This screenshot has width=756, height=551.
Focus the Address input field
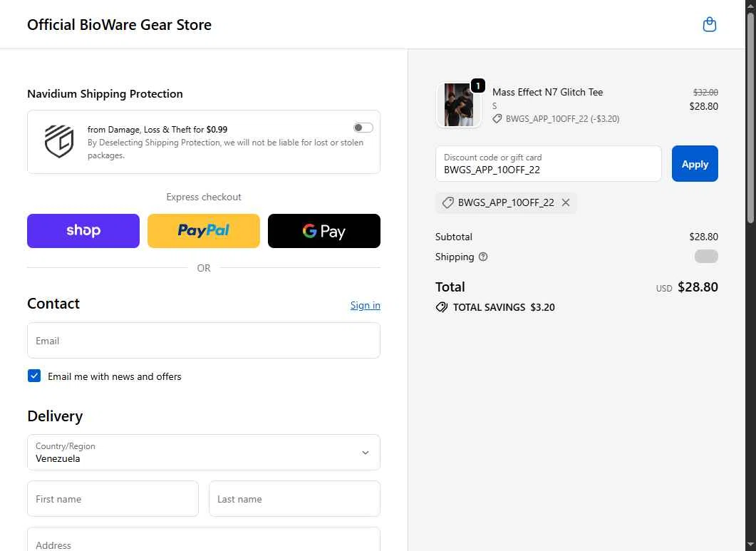[204, 540]
